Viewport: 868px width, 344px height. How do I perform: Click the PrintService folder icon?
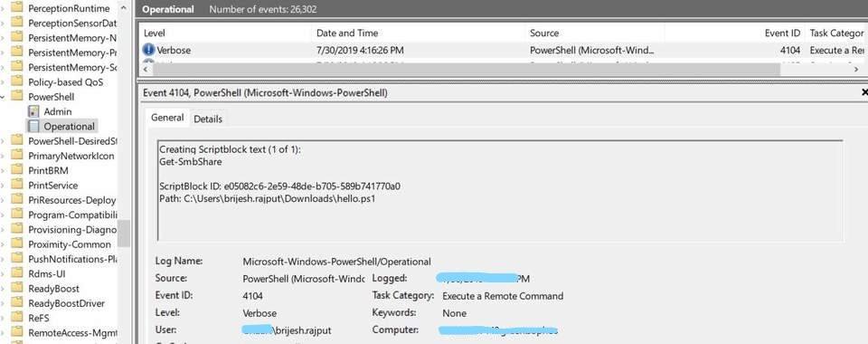coord(17,186)
